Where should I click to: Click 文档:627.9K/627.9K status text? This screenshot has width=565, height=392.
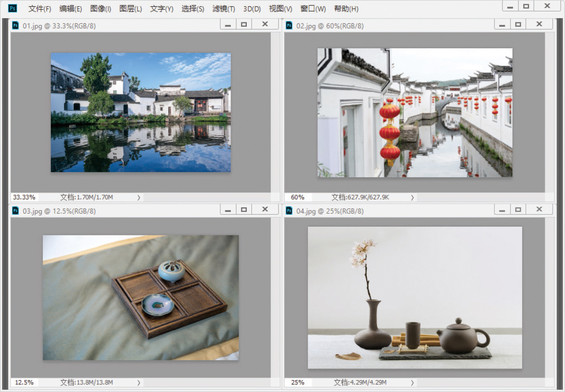360,197
